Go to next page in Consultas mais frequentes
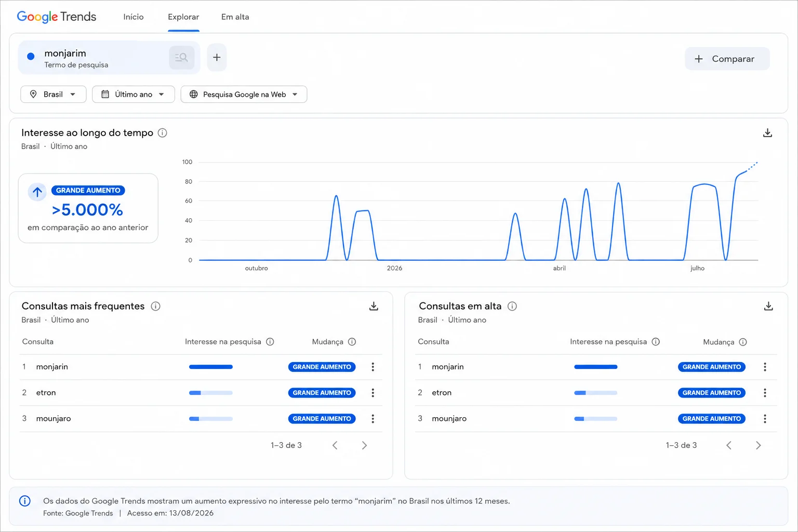798x532 pixels. [364, 445]
